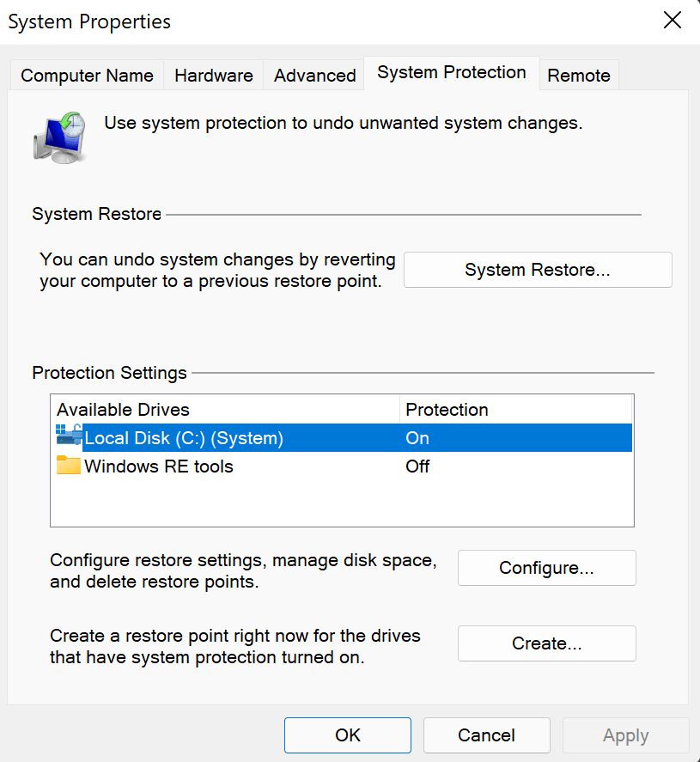The height and width of the screenshot is (762, 700).
Task: Select the Windows RE tools drive label
Action: pos(159,466)
